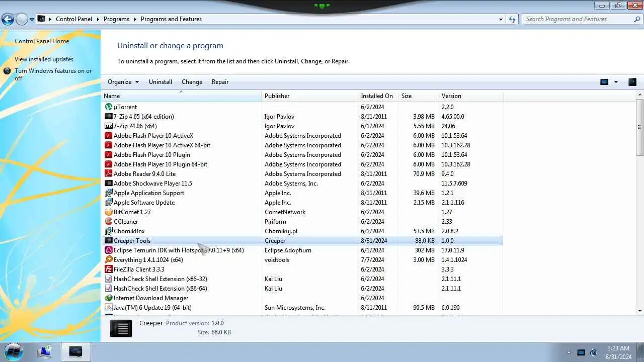Click the HashCheck Shell Extension (x86-64) icon

[x=109, y=288]
